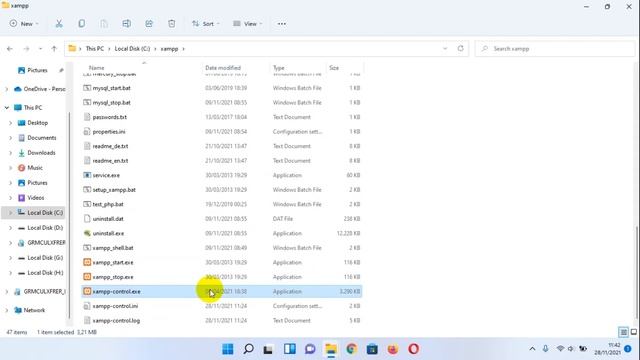Click the xampp_stop.exe file icon
Screen dimensions: 640x360
(x=87, y=277)
